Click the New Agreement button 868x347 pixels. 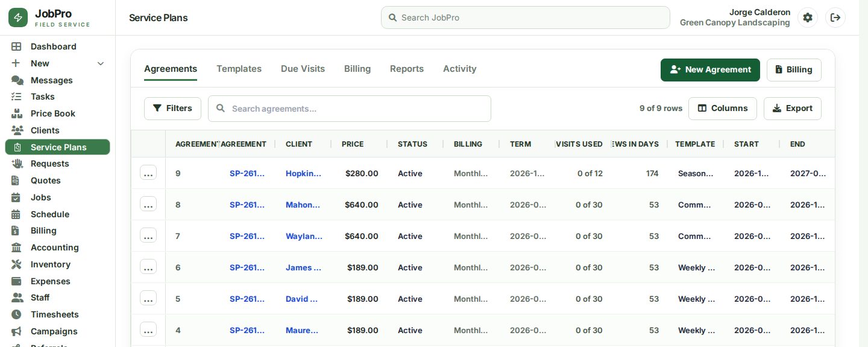point(710,69)
